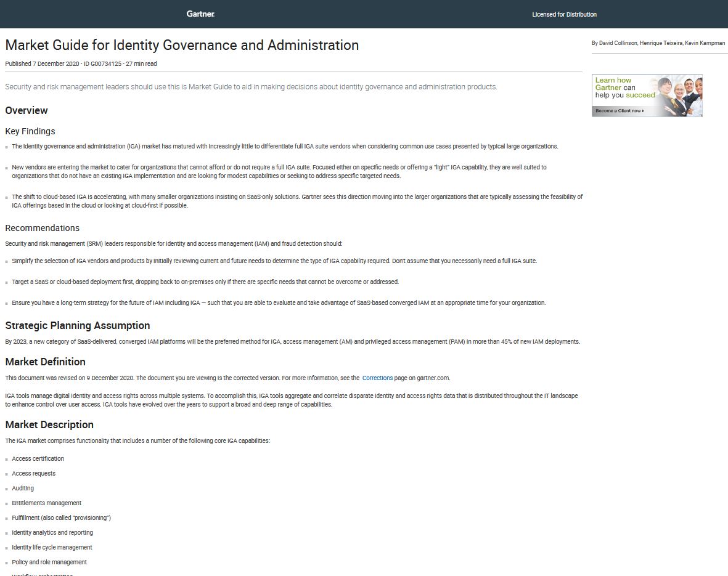The width and height of the screenshot is (728, 576).
Task: Click the 'Become a Client now' banner button
Action: pyautogui.click(x=619, y=111)
